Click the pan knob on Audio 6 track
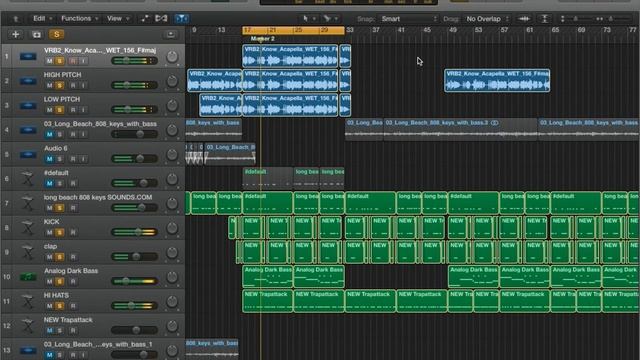 (x=172, y=155)
